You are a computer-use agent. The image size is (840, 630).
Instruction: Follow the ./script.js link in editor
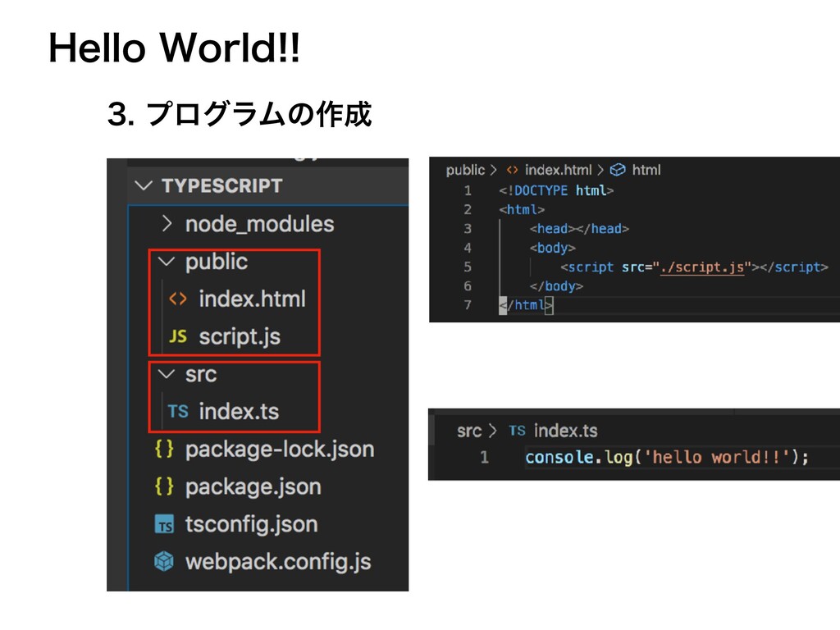[702, 267]
